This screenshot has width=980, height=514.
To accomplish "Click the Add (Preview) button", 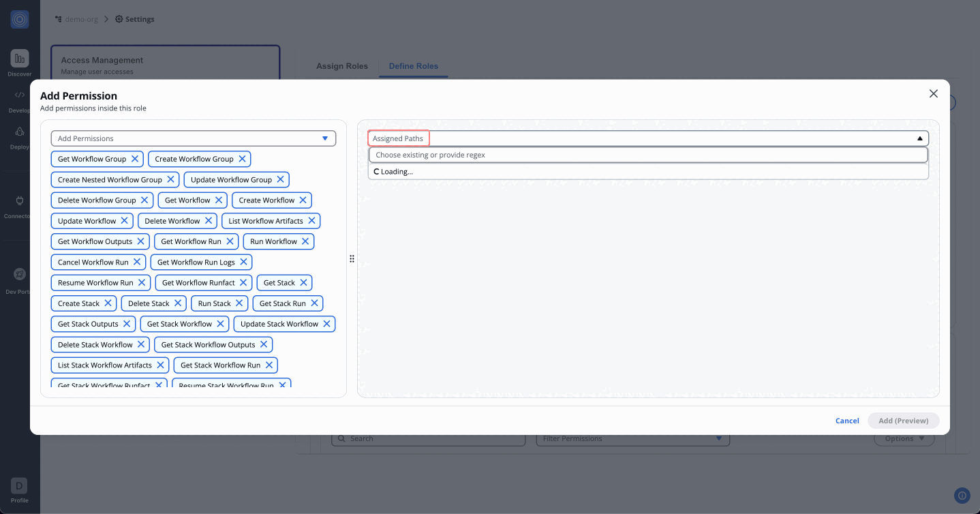I will click(903, 421).
